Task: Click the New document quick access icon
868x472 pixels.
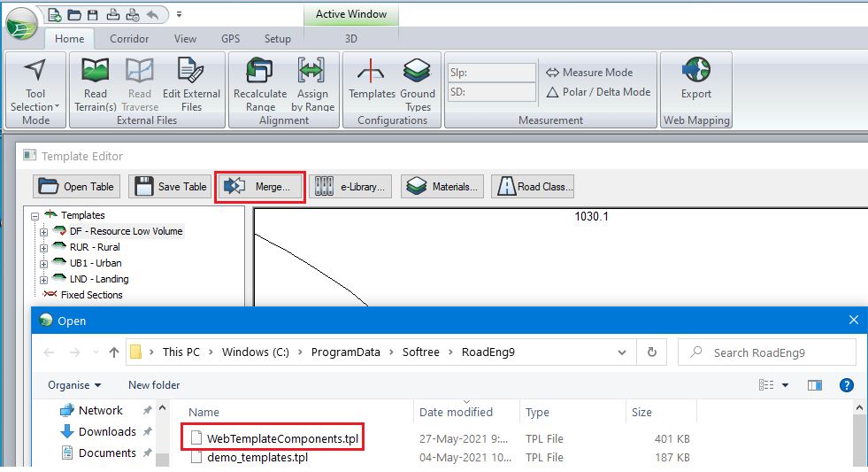Action: [54, 15]
